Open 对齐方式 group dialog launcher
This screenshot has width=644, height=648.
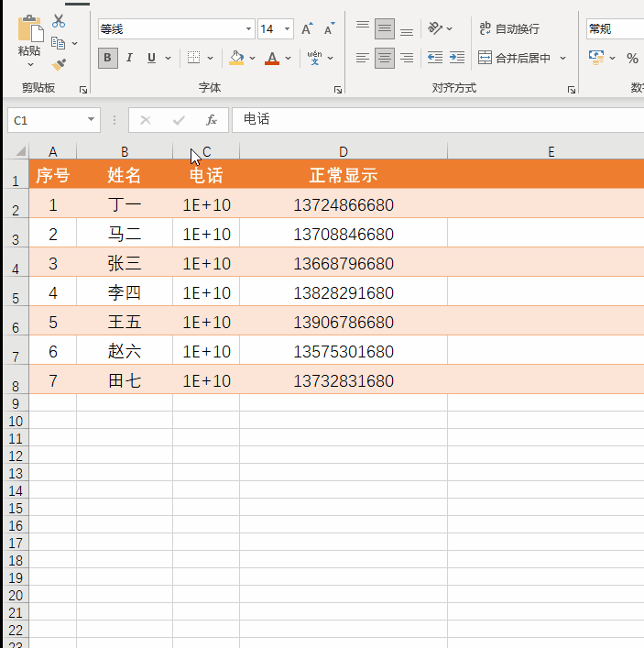(x=572, y=90)
